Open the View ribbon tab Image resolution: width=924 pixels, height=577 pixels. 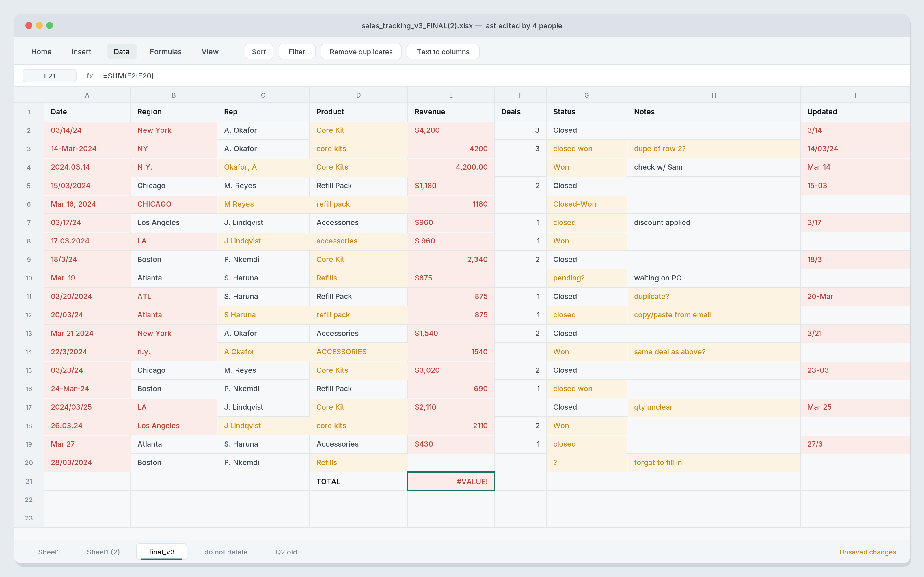210,52
